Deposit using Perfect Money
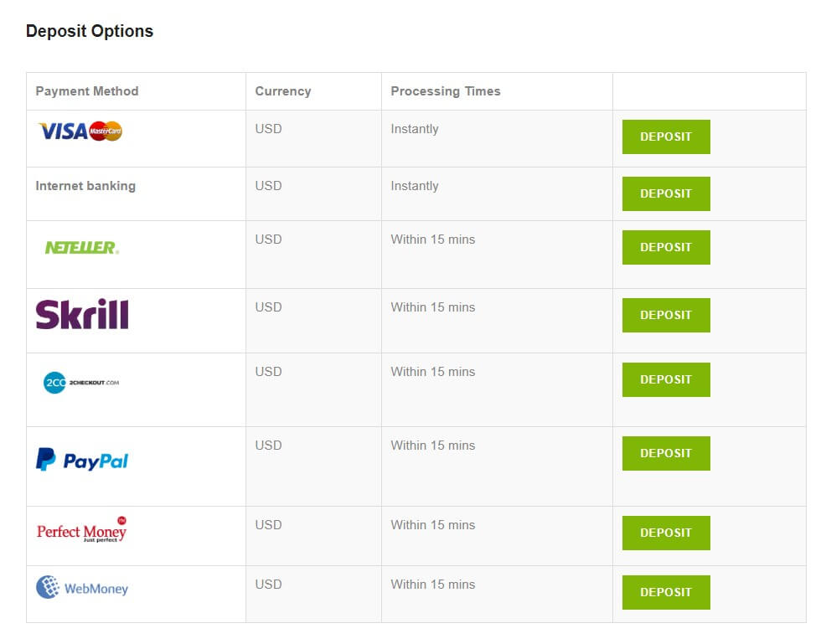Screen dimensions: 821x644 (666, 533)
